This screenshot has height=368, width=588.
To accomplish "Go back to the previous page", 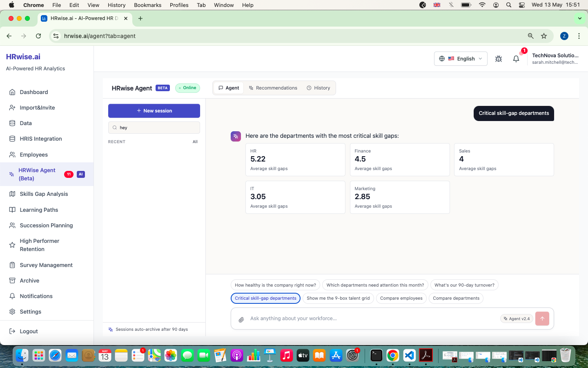I will click(x=9, y=36).
